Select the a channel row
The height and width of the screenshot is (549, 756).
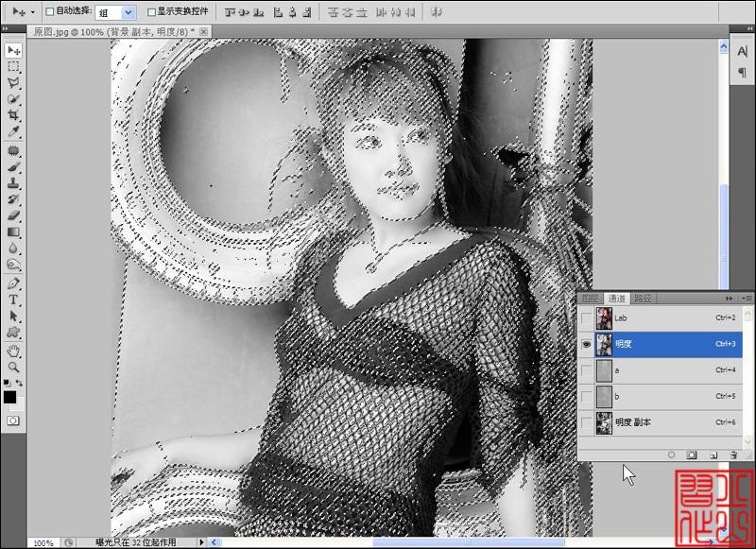pyautogui.click(x=660, y=370)
